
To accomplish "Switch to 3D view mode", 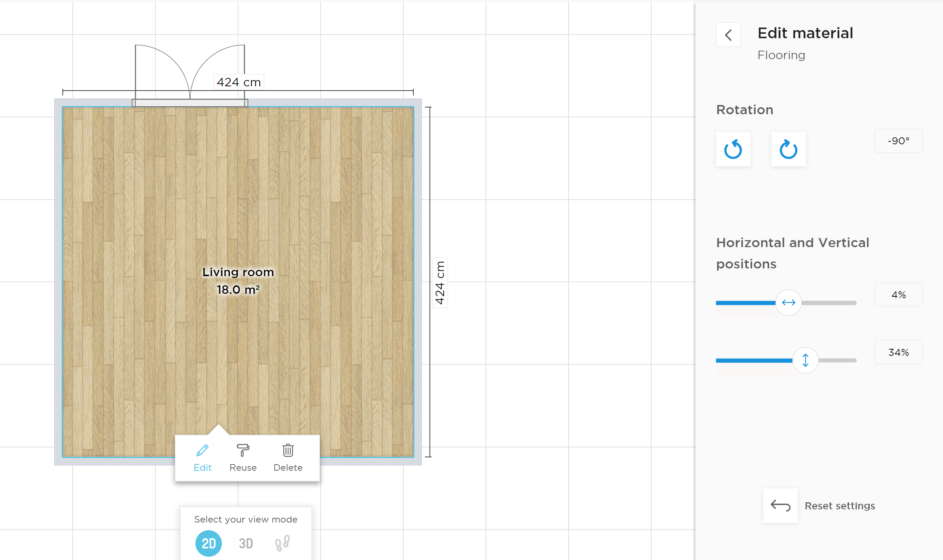I will pyautogui.click(x=246, y=543).
